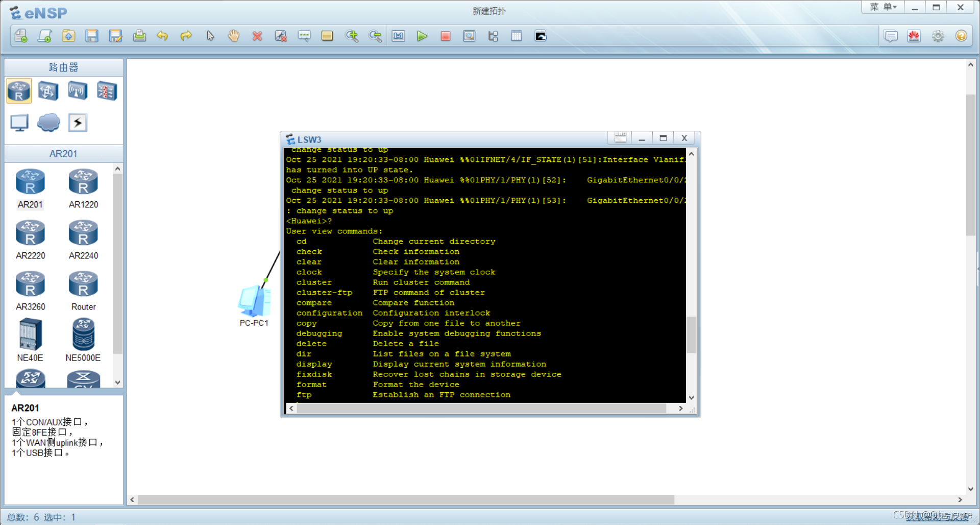Choose the Cloud device category icon

pos(48,123)
